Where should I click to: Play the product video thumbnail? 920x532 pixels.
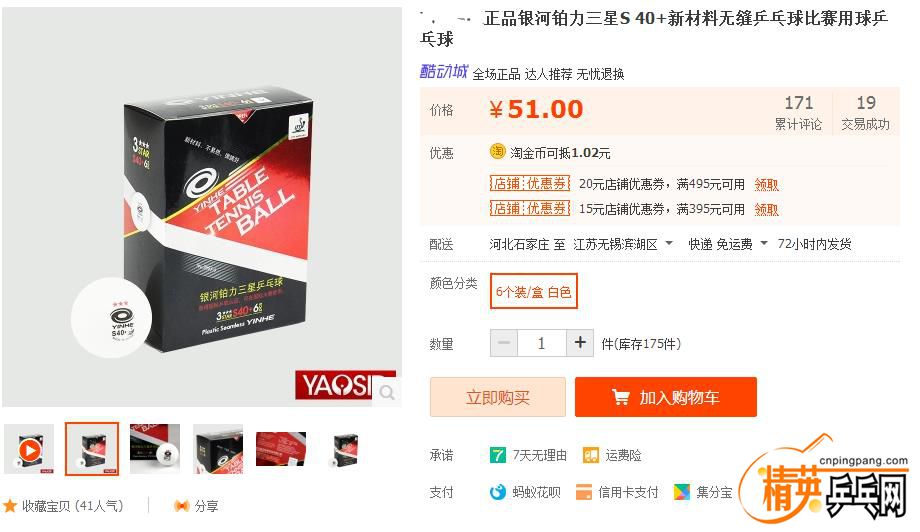[29, 450]
